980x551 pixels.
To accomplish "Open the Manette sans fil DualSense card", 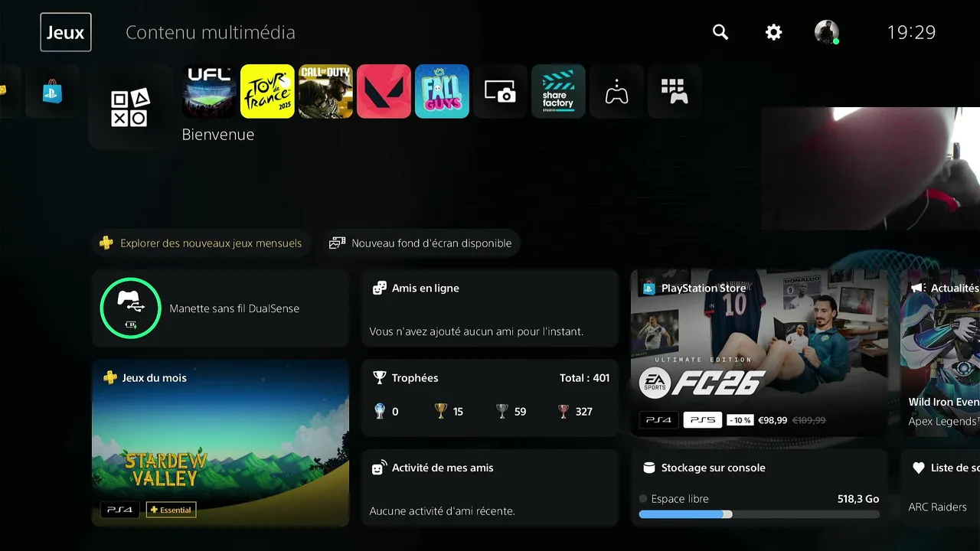I will click(x=220, y=308).
